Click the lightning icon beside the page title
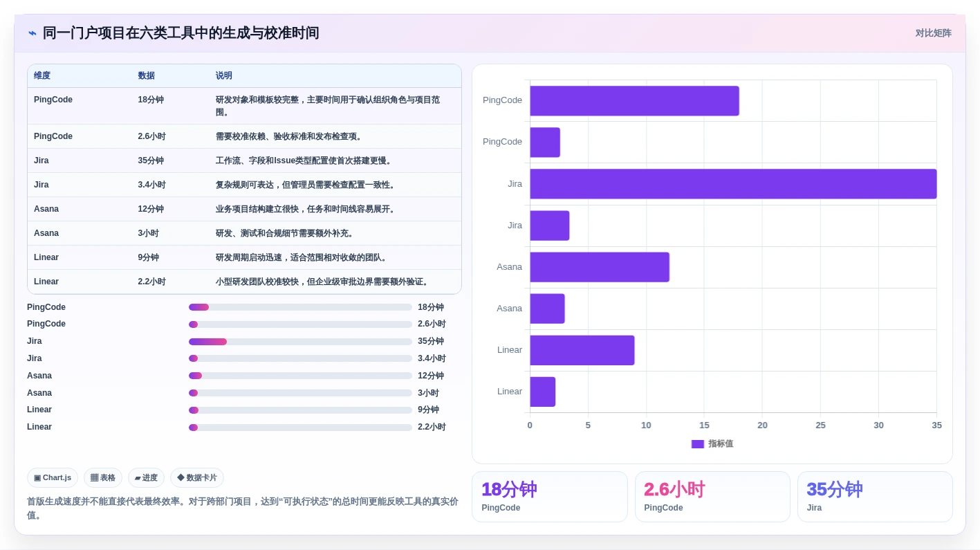Screen dimensions: 980x550 33,33
